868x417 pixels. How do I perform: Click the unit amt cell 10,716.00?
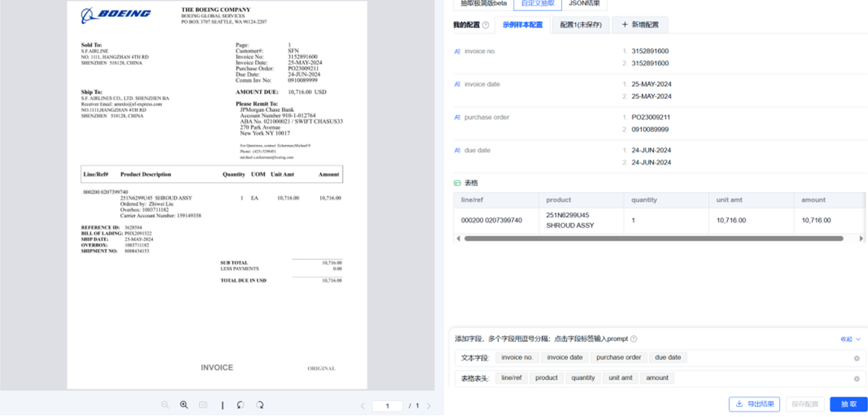pyautogui.click(x=751, y=221)
